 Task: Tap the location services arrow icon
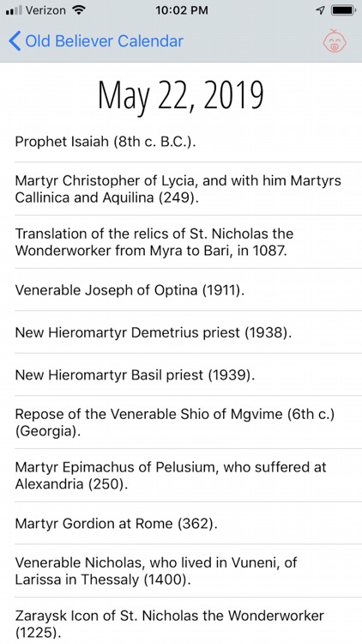click(320, 10)
